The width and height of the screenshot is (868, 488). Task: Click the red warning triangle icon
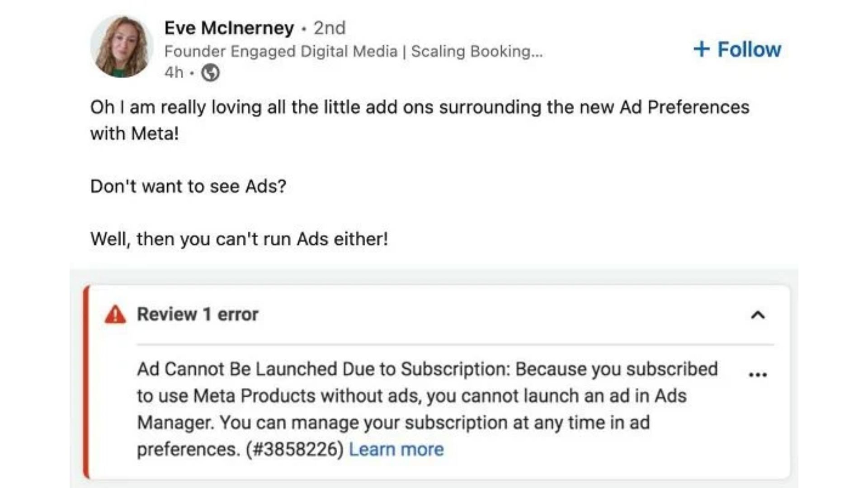click(115, 314)
